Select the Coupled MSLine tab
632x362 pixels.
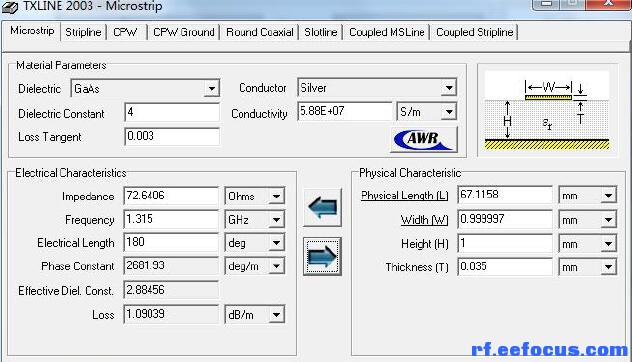tap(387, 32)
